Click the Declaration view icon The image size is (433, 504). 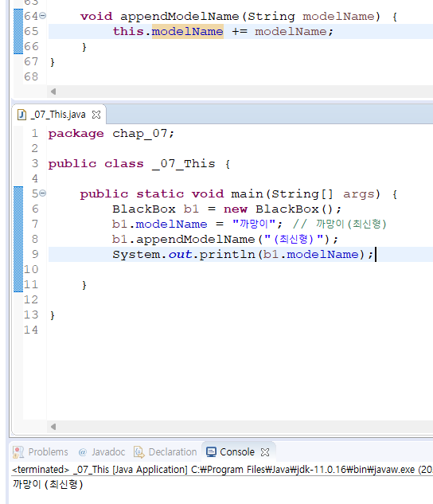click(x=139, y=452)
